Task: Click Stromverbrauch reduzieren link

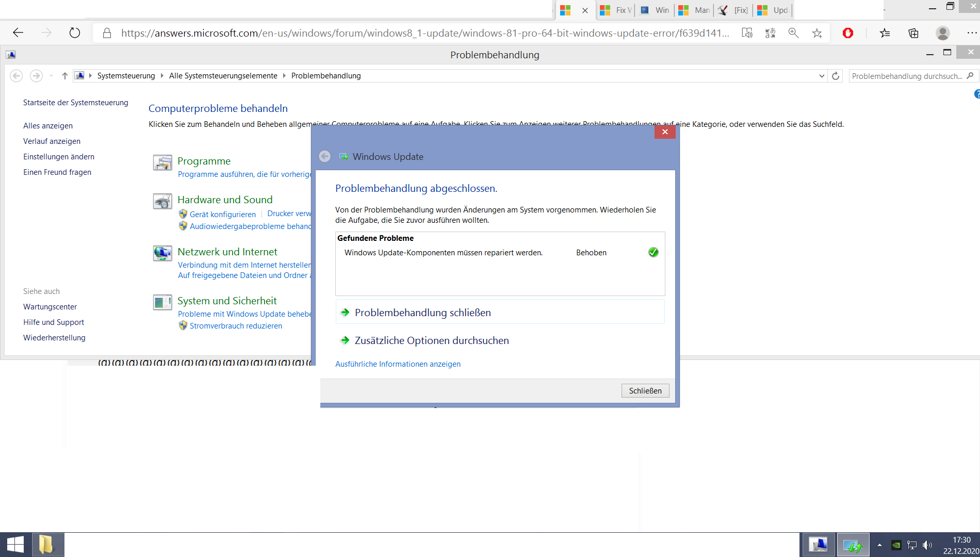Action: click(x=236, y=326)
